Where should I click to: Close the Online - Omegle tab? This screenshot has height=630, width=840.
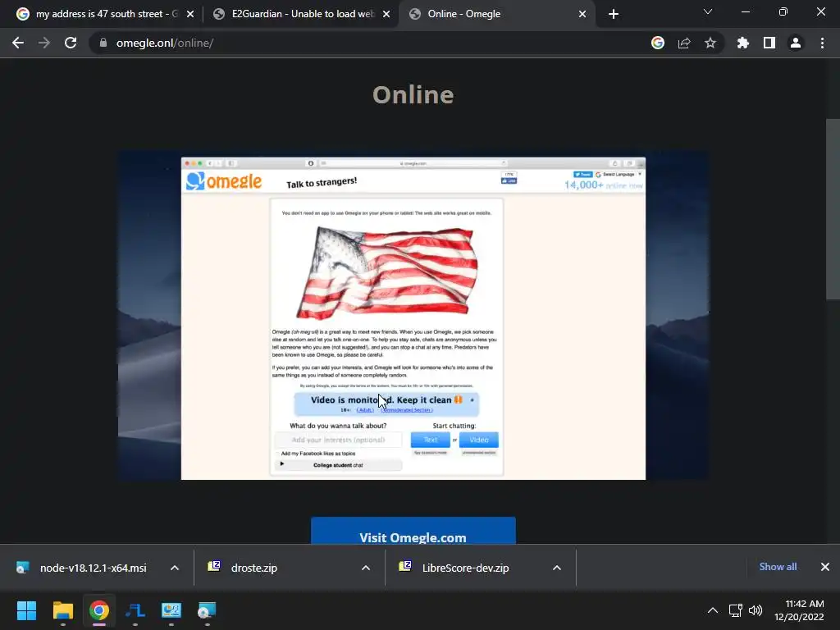click(x=582, y=14)
